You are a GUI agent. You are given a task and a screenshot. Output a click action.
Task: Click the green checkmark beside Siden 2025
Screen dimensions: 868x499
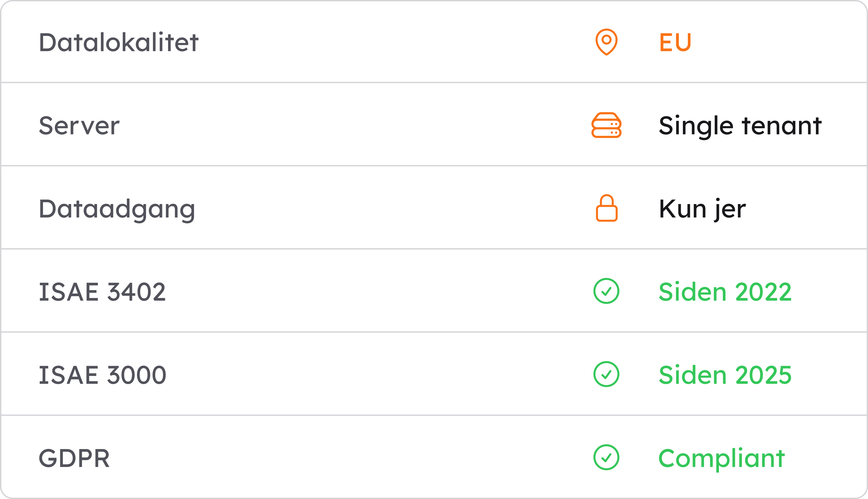[x=606, y=374]
